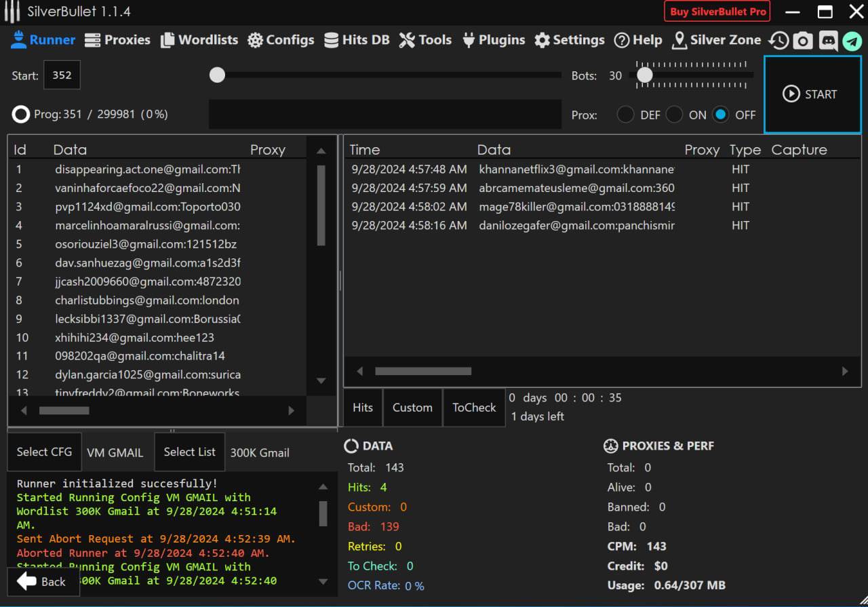Screen dimensions: 868x607
Task: Open Settings with the gear icon
Action: (x=570, y=40)
